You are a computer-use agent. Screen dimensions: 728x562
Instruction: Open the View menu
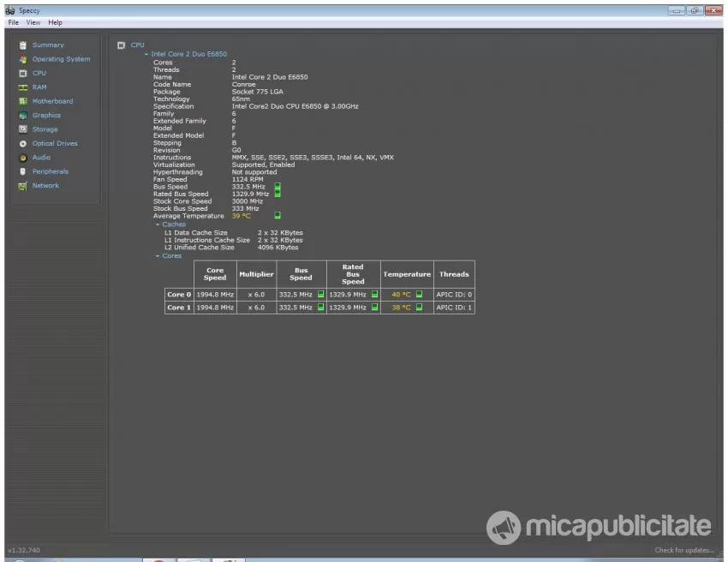coord(33,22)
